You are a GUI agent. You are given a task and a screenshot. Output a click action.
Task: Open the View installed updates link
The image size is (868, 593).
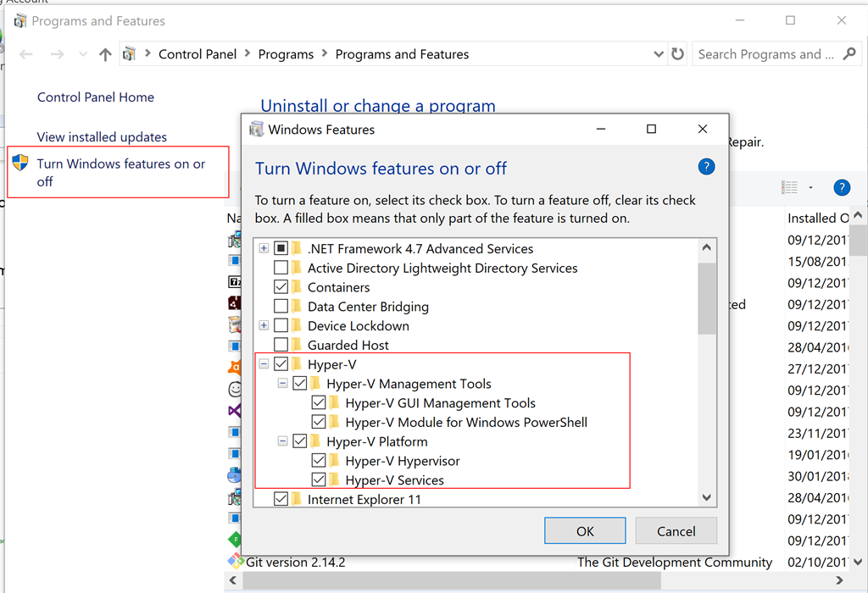[102, 136]
